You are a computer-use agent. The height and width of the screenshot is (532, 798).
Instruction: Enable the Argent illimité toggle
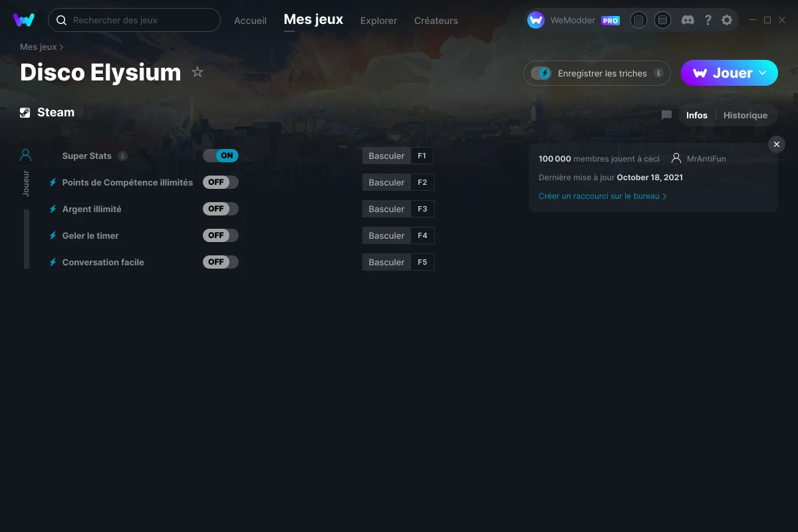tap(221, 209)
